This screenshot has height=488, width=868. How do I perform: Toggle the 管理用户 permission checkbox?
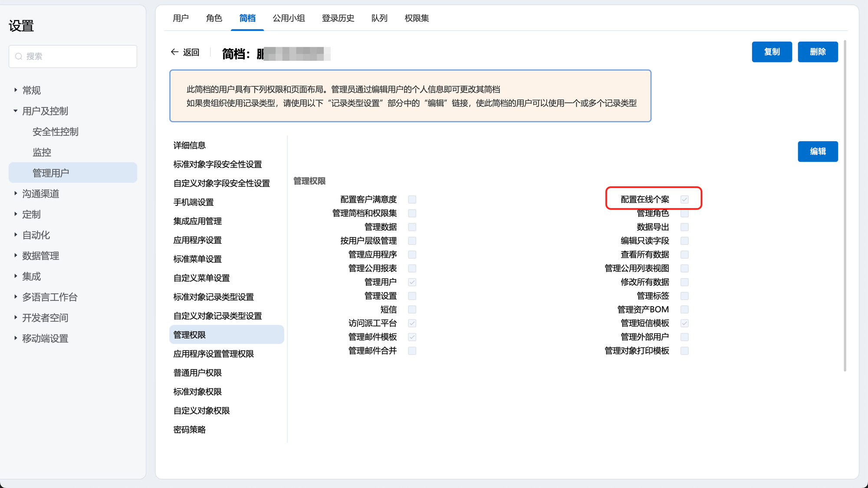point(412,282)
